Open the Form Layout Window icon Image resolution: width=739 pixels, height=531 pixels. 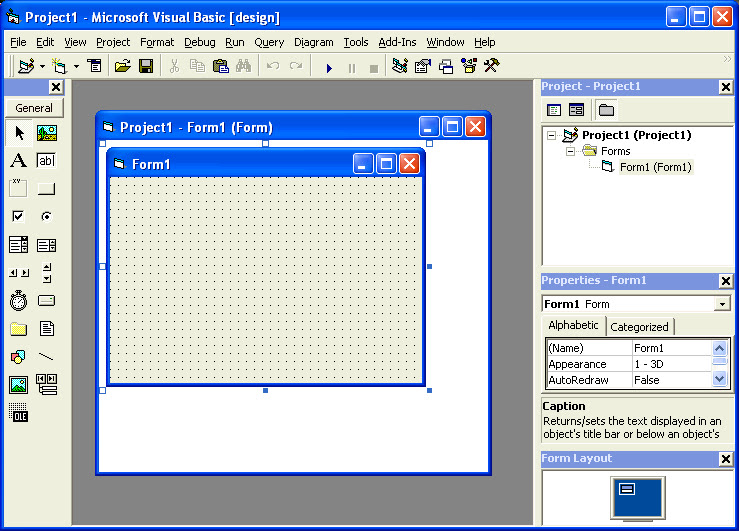click(446, 66)
